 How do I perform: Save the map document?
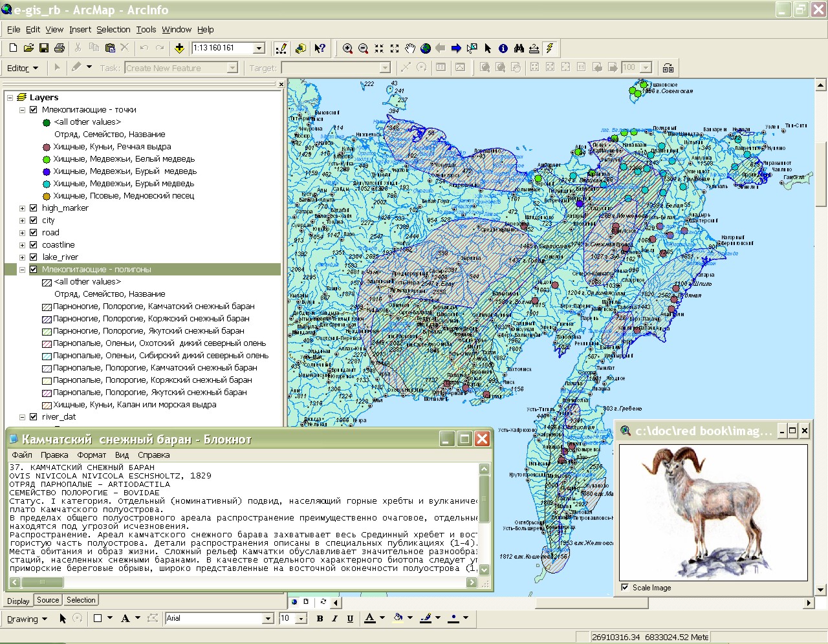pos(44,48)
